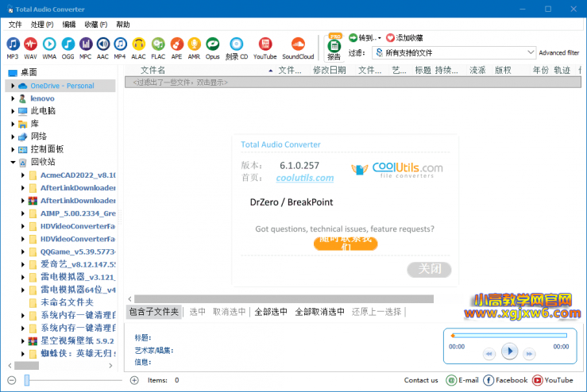Choose the APE format icon

pos(176,48)
